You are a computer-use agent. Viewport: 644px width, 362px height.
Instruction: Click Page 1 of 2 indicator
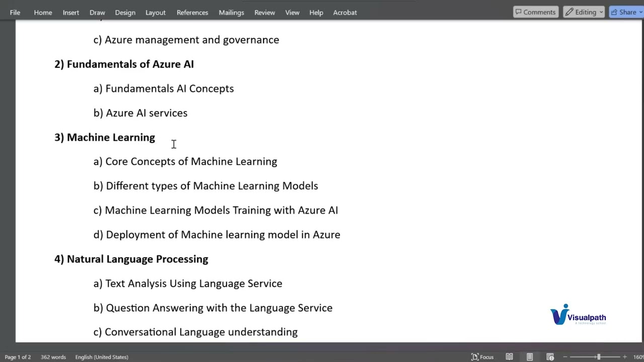[18, 357]
